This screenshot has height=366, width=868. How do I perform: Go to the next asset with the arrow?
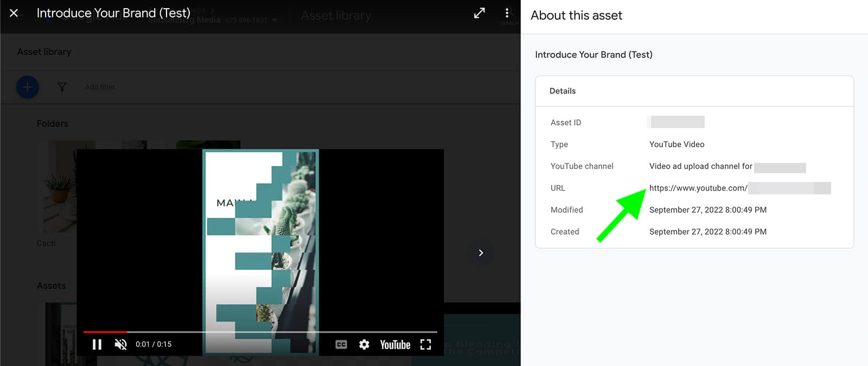tap(481, 253)
